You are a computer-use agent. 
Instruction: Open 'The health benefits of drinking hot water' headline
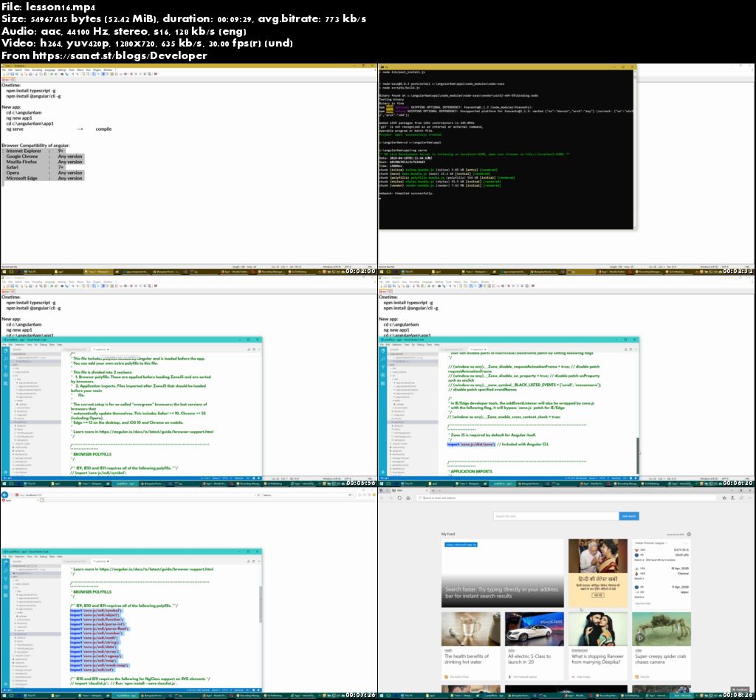point(467,659)
